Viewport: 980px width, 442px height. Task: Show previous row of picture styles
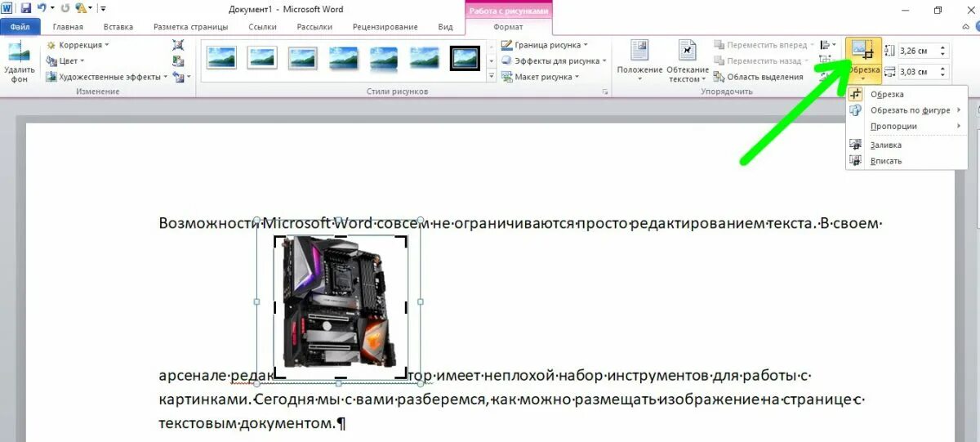pos(492,47)
